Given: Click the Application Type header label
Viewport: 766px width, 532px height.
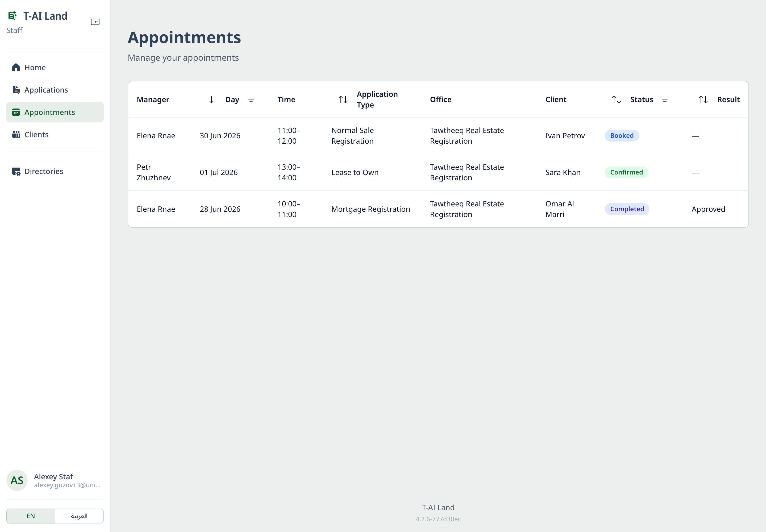Looking at the screenshot, I should [x=377, y=100].
